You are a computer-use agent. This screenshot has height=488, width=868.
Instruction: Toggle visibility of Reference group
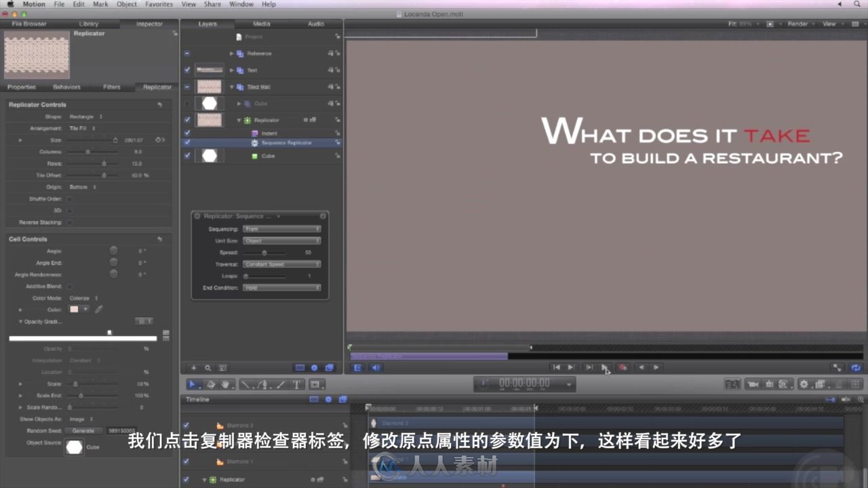[187, 54]
